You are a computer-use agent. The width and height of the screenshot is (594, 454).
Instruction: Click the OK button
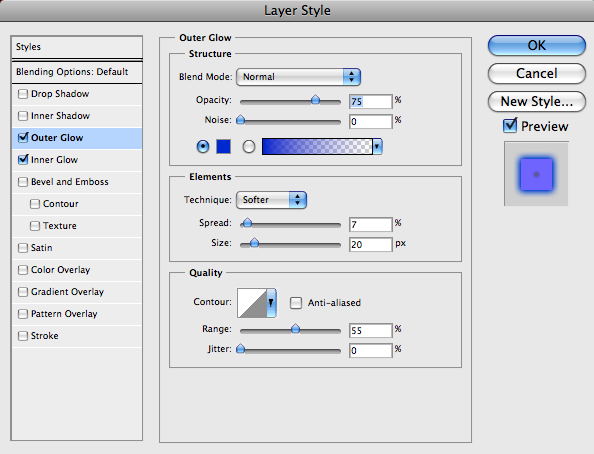pyautogui.click(x=537, y=45)
